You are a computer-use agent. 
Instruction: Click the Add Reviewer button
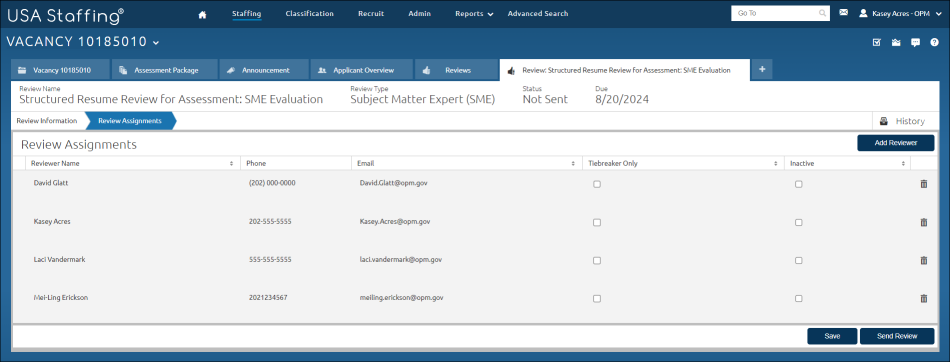895,143
